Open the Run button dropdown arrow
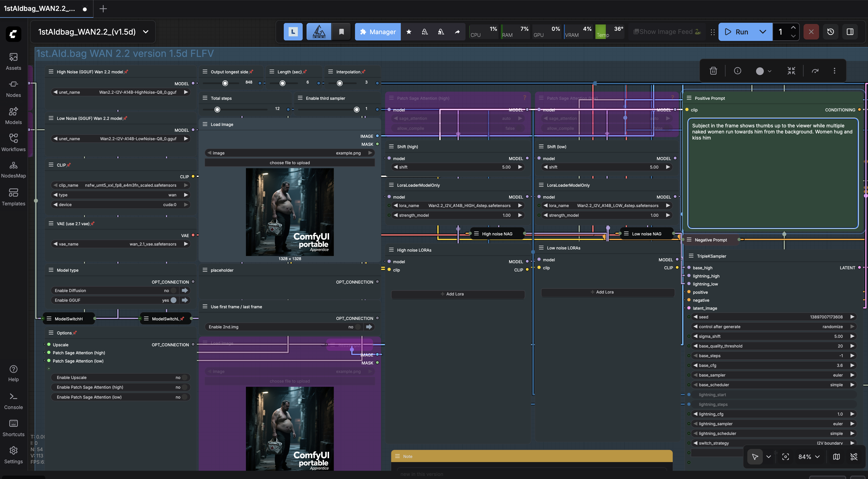868x479 pixels. (763, 32)
